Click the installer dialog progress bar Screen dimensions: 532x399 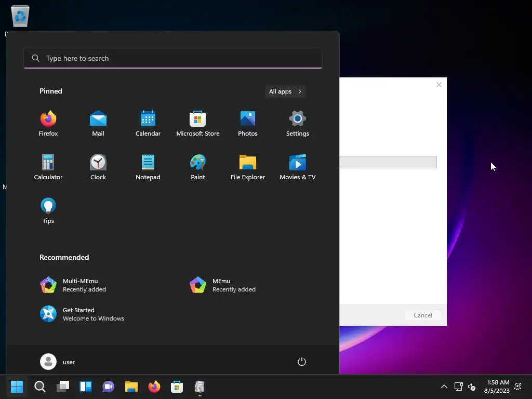click(388, 162)
